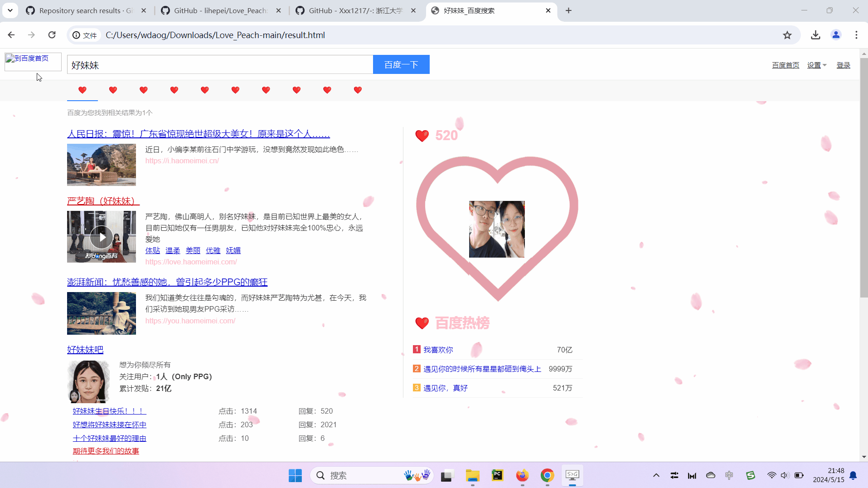Click the 温柔 tag link

[x=173, y=250]
